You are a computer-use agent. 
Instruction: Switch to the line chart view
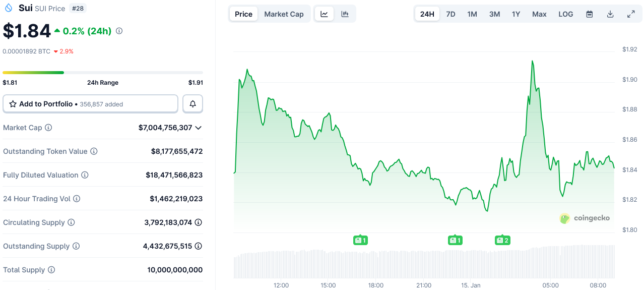coord(324,14)
